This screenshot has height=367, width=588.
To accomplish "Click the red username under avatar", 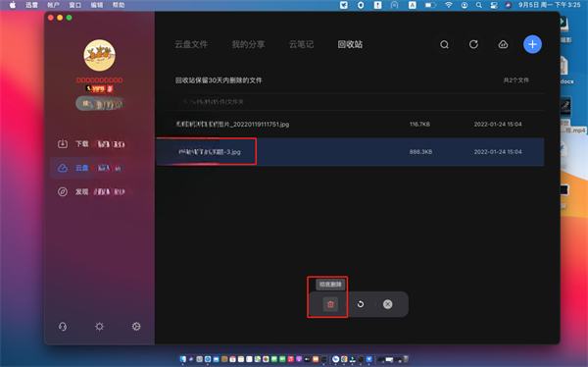I will (x=99, y=80).
